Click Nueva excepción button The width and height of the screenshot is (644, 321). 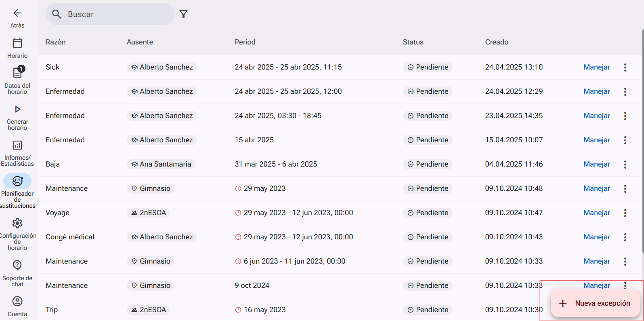click(595, 303)
